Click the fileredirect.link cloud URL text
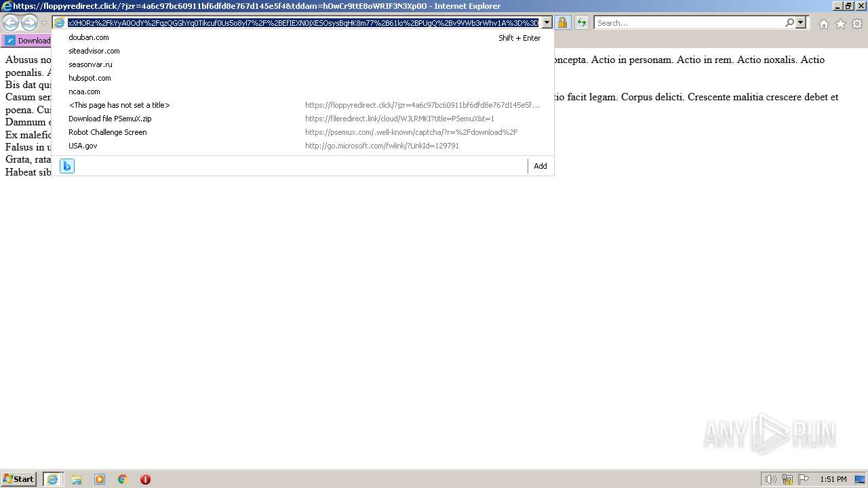 coord(399,119)
